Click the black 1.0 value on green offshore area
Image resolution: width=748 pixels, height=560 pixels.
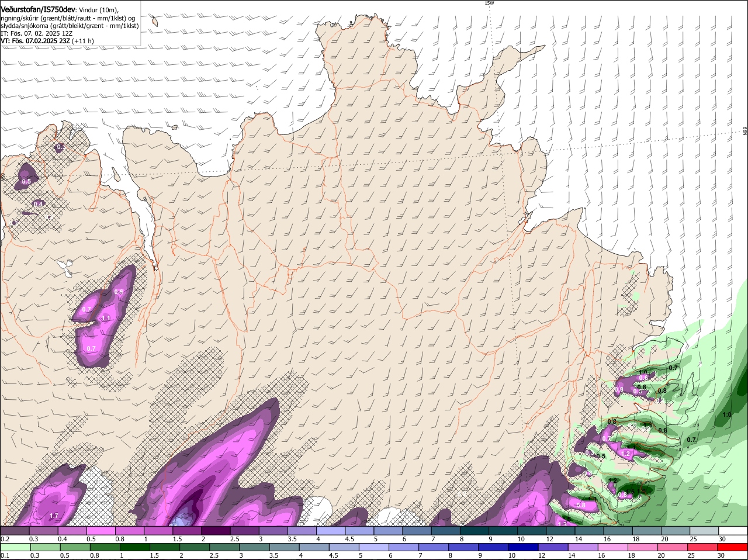(727, 414)
